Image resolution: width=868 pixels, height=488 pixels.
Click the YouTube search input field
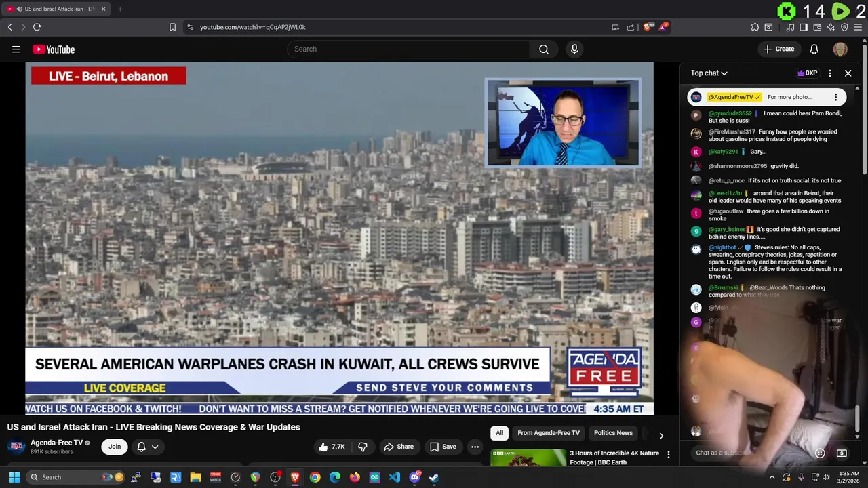click(408, 49)
